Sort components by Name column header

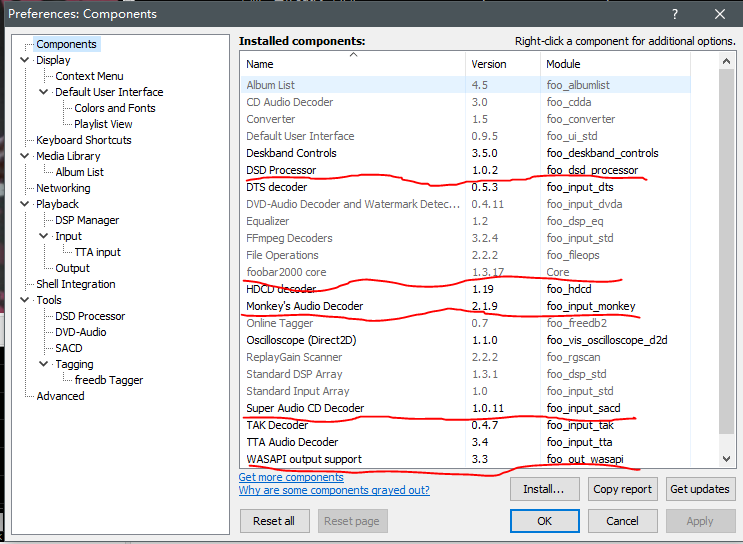(350, 64)
